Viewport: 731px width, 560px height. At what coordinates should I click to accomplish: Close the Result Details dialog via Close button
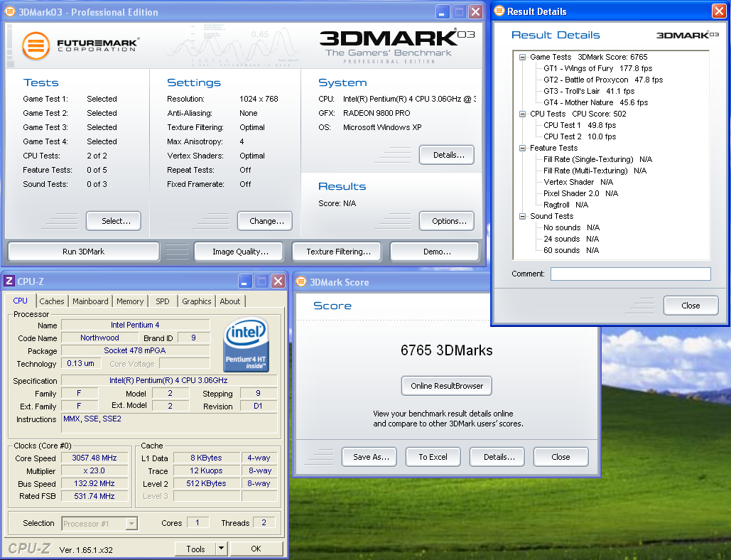pyautogui.click(x=691, y=306)
